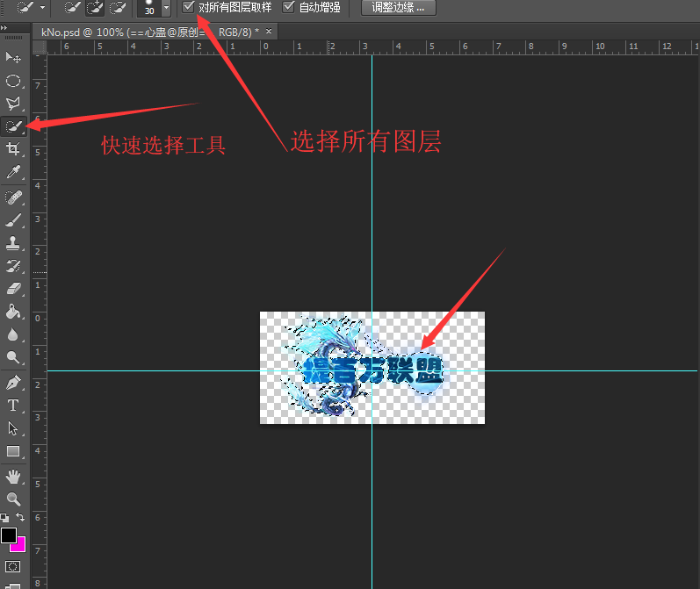This screenshot has height=589, width=700.
Task: Select the Elliptical Marquee tool
Action: click(x=13, y=81)
